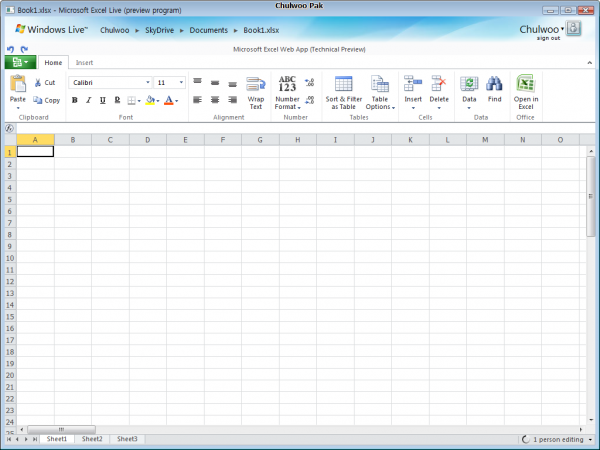Go to last sheet navigation arrow
This screenshot has height=450, width=600.
[35, 439]
